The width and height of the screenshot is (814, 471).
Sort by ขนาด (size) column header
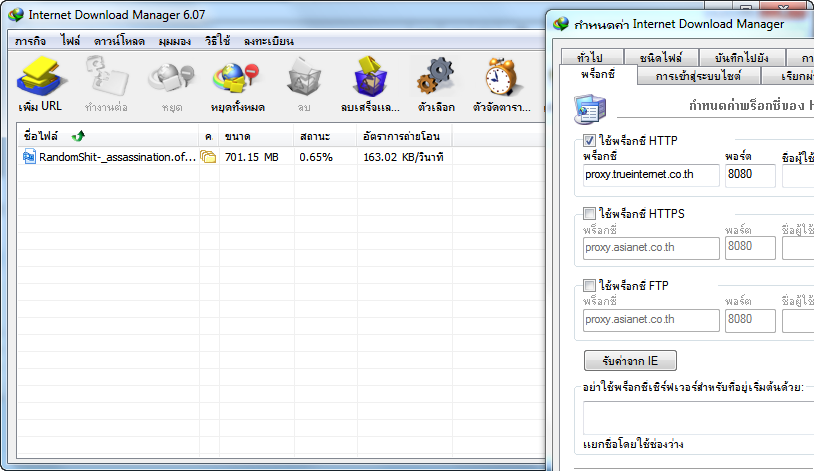pyautogui.click(x=256, y=136)
